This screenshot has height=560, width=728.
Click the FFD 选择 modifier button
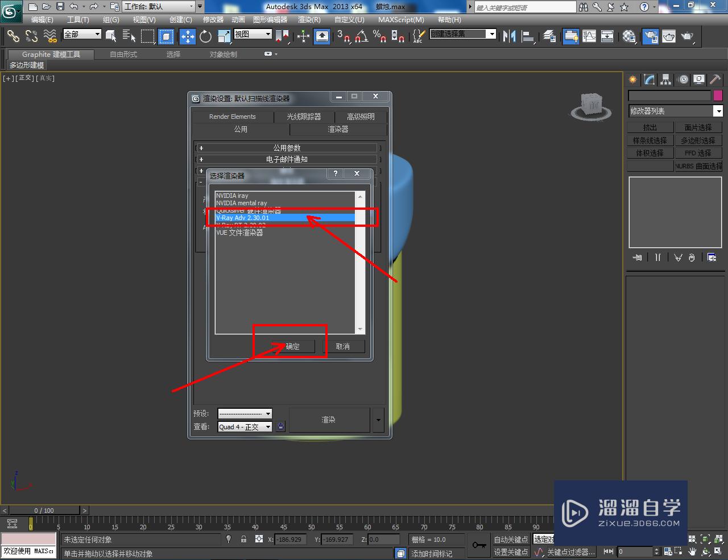point(698,153)
